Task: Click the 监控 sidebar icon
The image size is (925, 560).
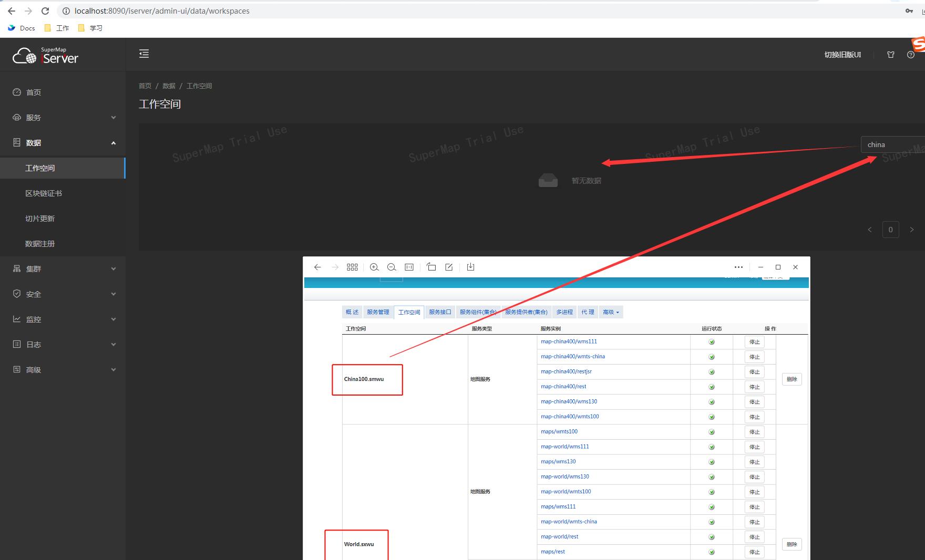Action: [17, 319]
